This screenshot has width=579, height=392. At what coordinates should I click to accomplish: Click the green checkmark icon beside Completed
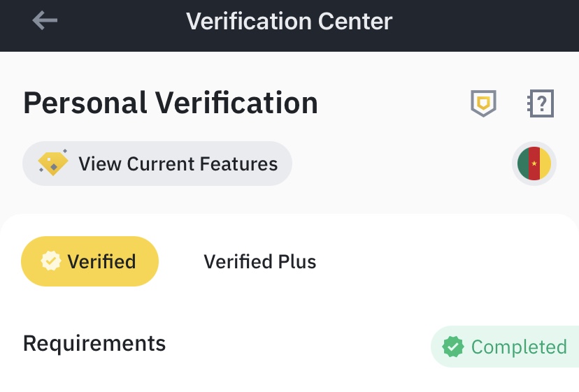(453, 347)
